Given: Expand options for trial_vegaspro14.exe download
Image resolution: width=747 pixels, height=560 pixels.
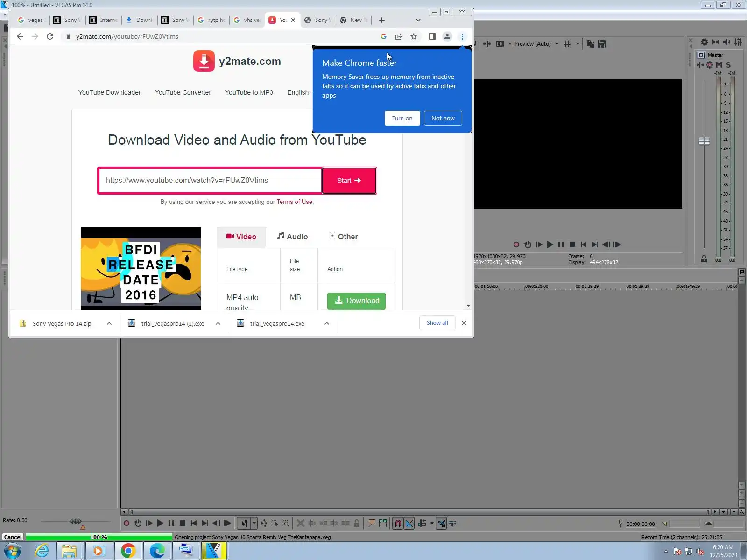Looking at the screenshot, I should coord(327,323).
